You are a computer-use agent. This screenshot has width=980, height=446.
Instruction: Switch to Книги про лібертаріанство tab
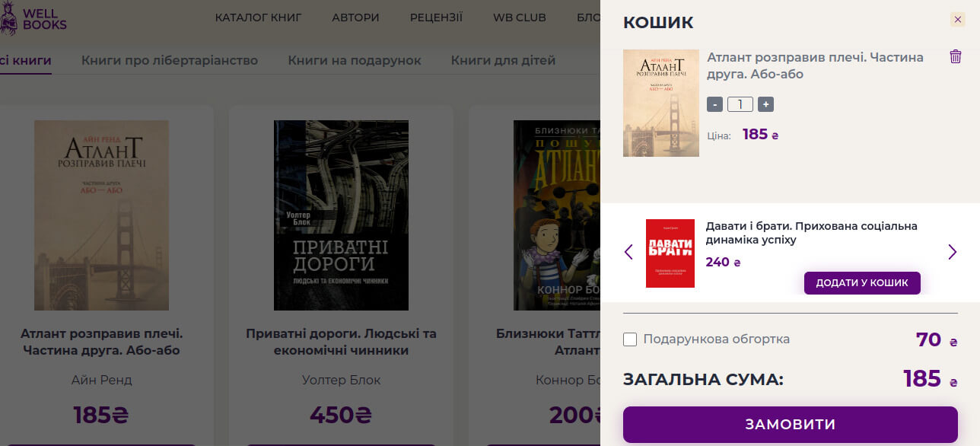170,60
